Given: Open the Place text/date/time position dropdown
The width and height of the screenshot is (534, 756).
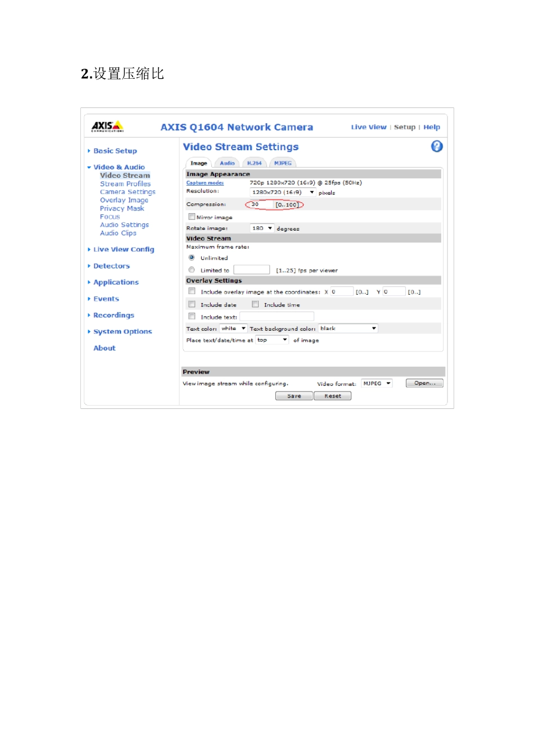Looking at the screenshot, I should point(273,340).
